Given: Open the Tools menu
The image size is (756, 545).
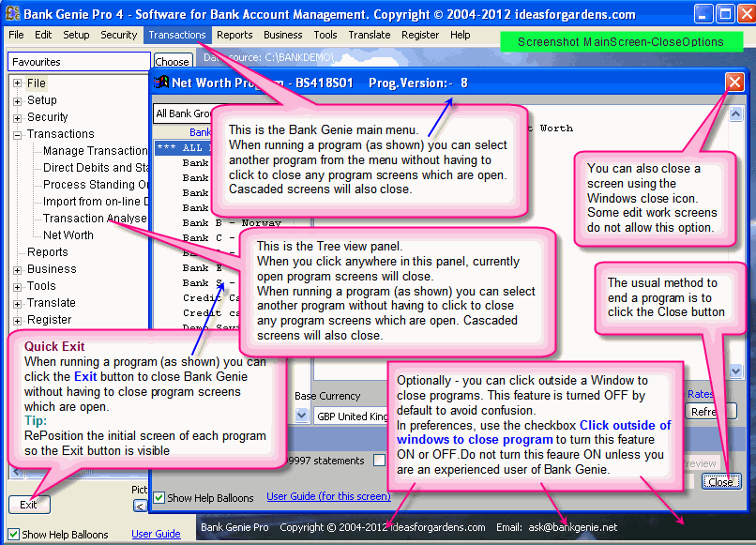Looking at the screenshot, I should (325, 35).
